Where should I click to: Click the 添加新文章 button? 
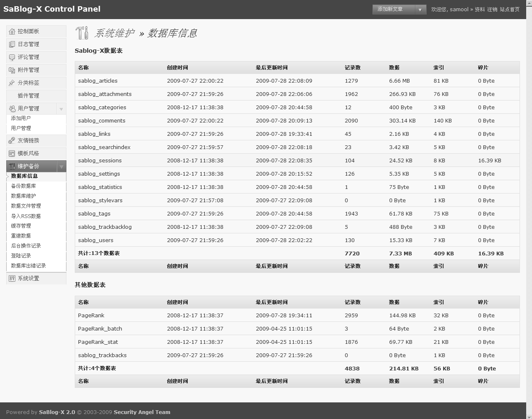pos(393,10)
